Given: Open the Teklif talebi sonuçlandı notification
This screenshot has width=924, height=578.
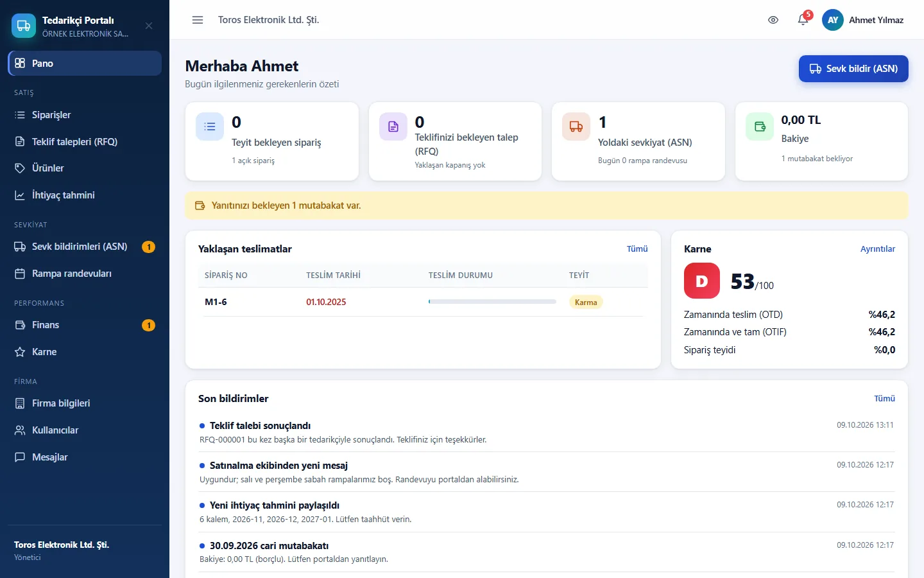Looking at the screenshot, I should pos(547,432).
